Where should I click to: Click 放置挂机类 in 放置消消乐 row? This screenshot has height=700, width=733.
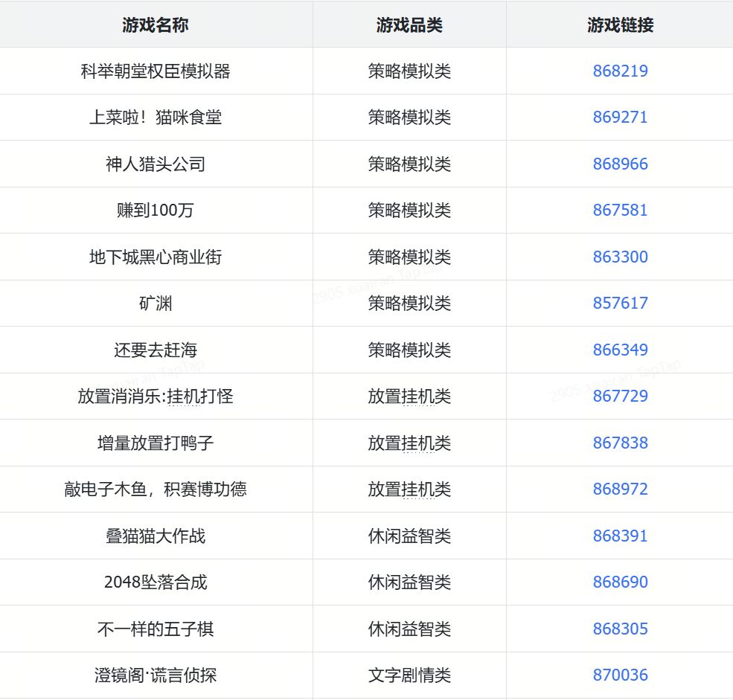[x=409, y=396]
